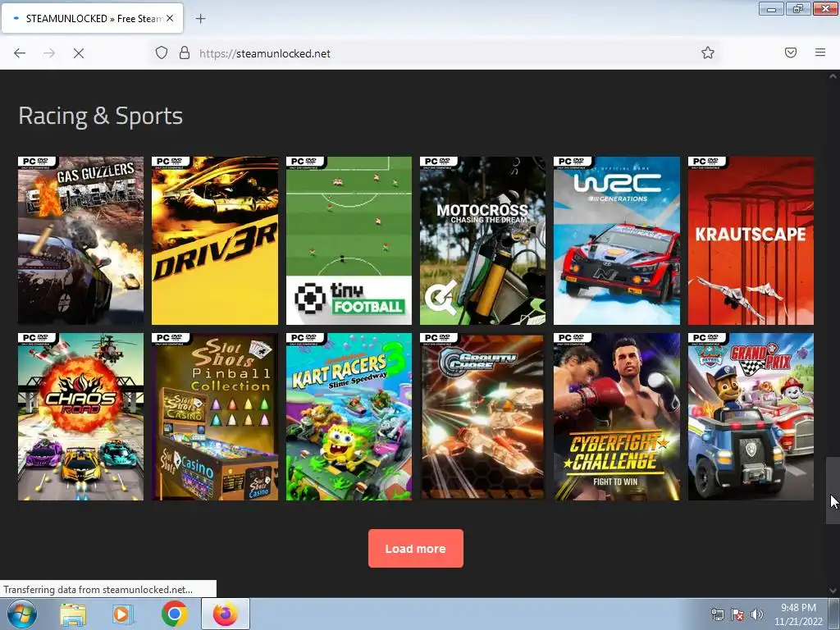Open Gas Guzzlers Extreme game cover
The width and height of the screenshot is (840, 630).
[x=81, y=240]
